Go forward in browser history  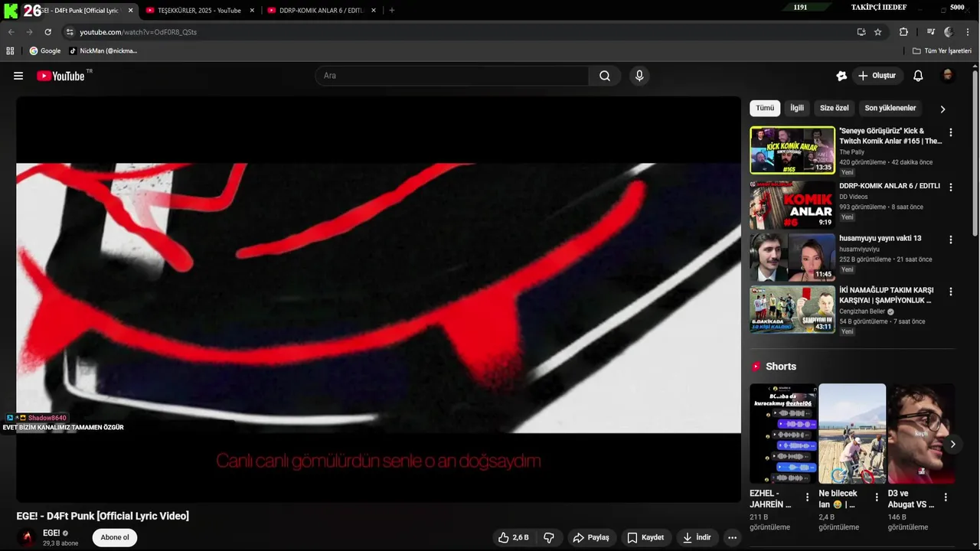tap(29, 32)
